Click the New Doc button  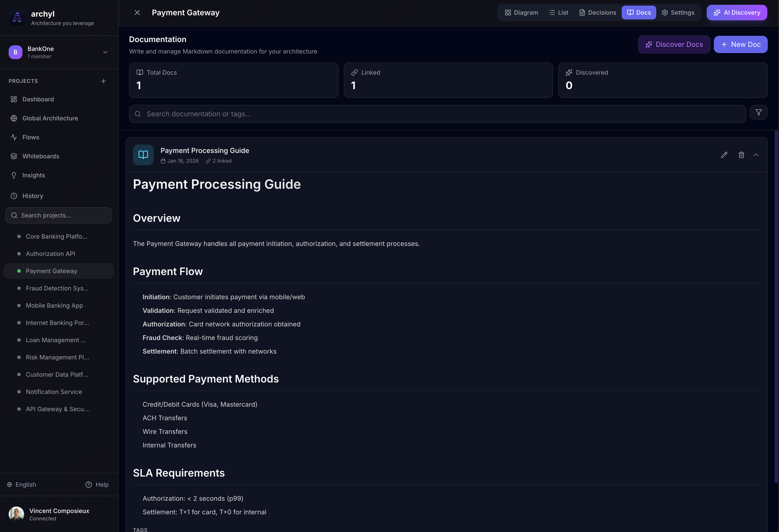740,45
